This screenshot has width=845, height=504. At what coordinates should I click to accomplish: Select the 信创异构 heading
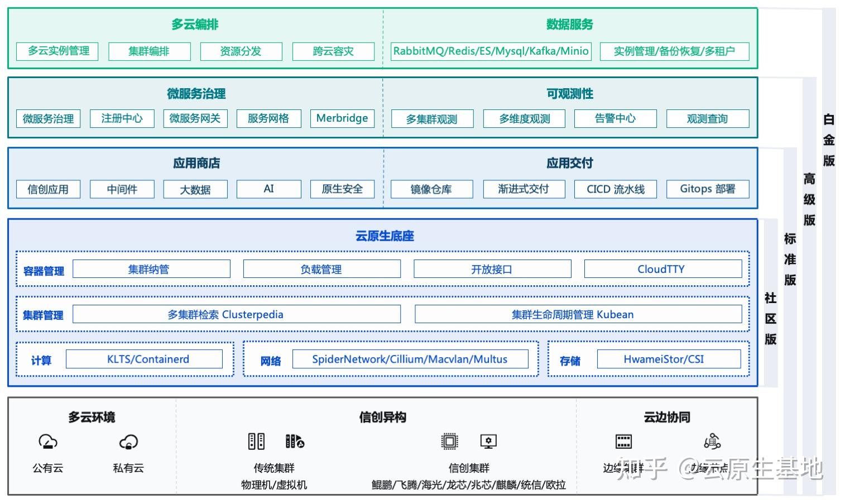point(382,417)
